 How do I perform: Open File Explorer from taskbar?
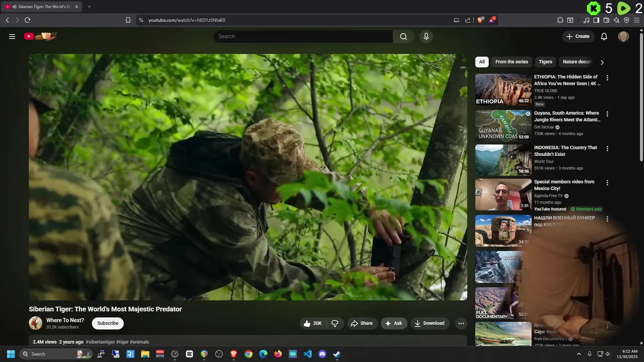point(145,354)
